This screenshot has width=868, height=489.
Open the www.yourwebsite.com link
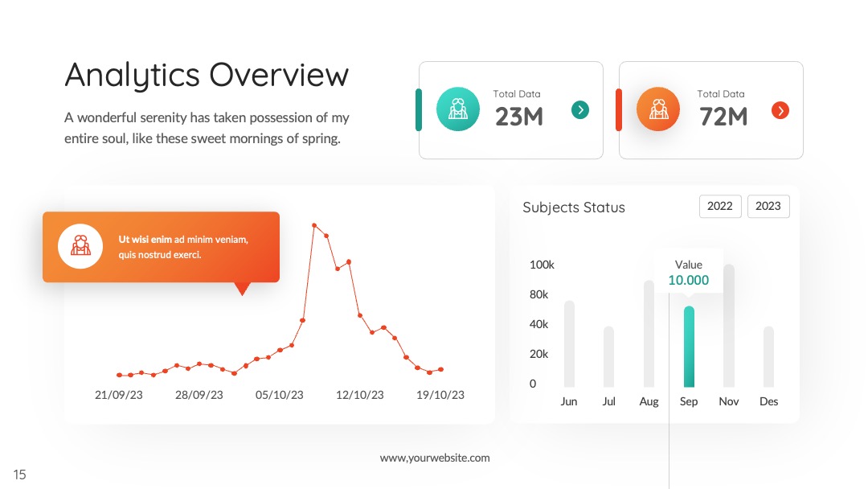click(x=435, y=458)
